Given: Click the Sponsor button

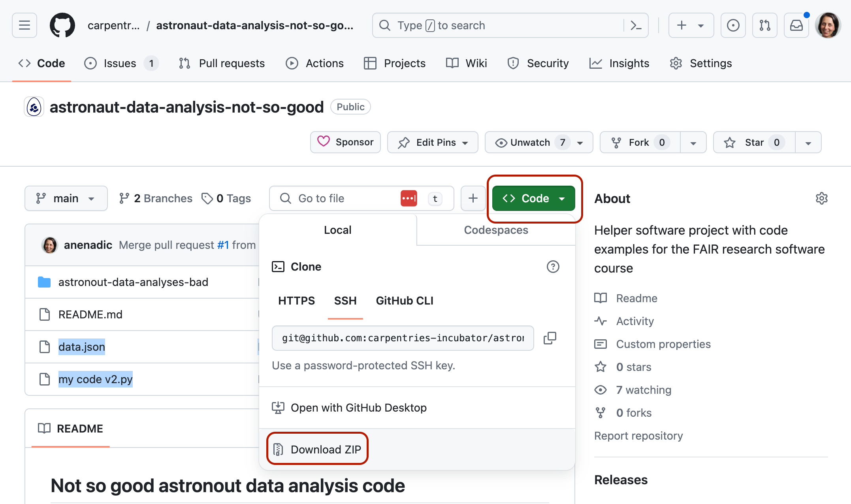Looking at the screenshot, I should tap(345, 142).
